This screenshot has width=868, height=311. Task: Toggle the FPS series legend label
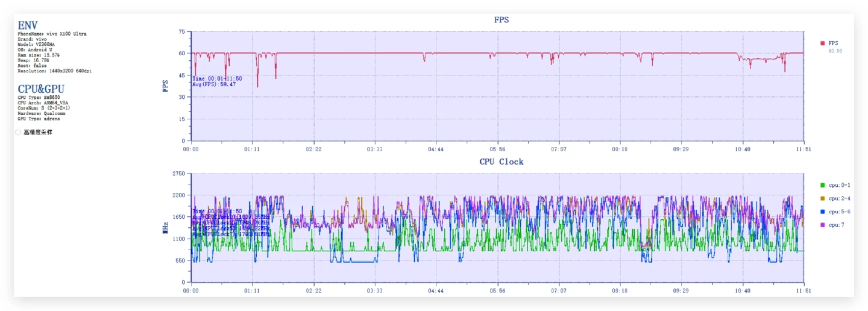[833, 43]
